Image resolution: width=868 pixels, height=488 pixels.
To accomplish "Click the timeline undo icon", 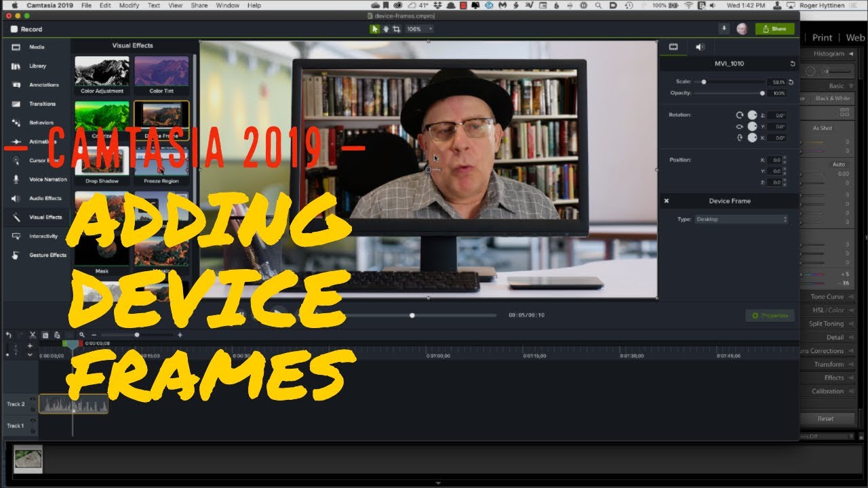I will tap(9, 335).
